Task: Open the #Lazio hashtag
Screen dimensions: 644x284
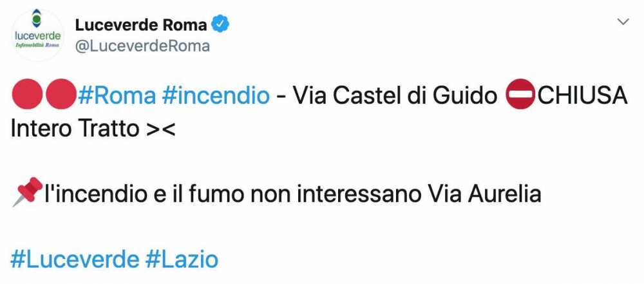Action: point(182,259)
